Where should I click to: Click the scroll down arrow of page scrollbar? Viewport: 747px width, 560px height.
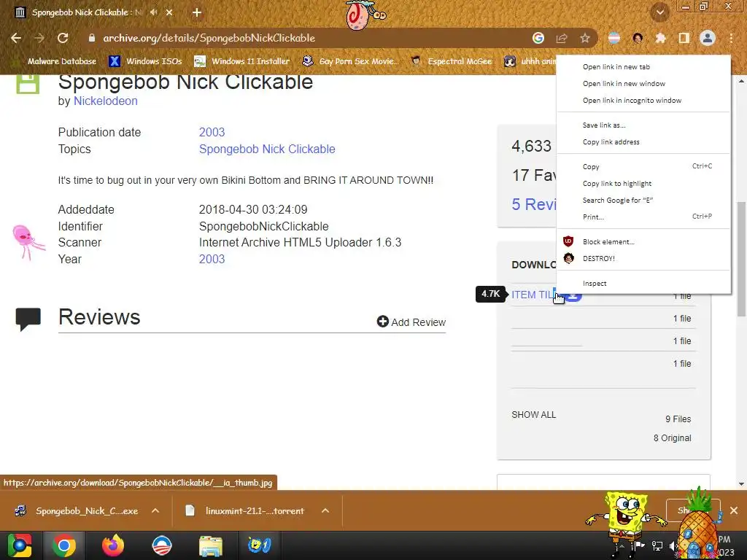click(741, 484)
